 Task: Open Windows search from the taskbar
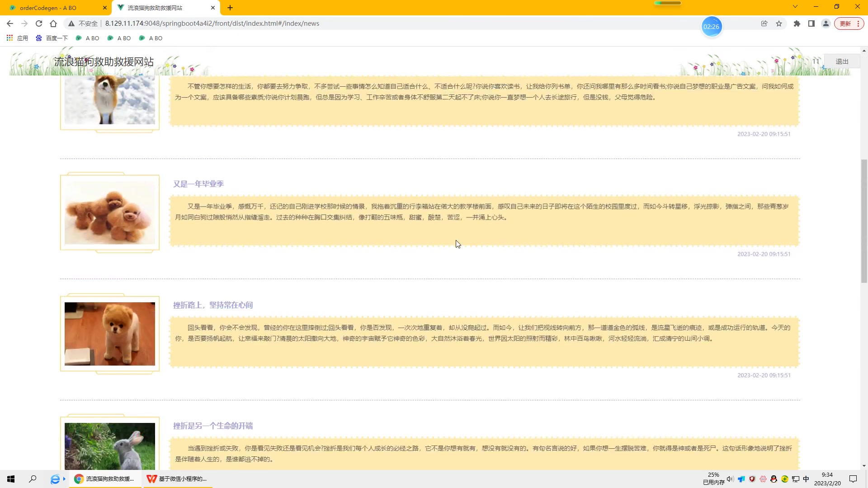click(x=33, y=479)
